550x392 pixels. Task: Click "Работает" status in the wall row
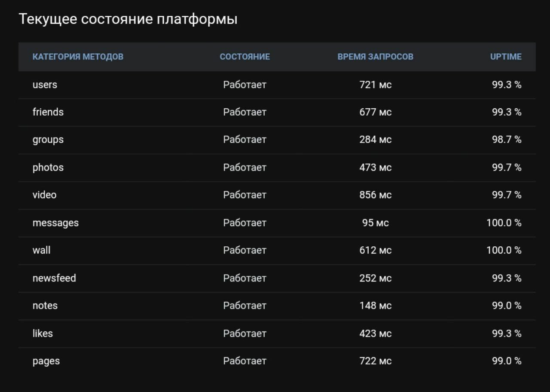click(244, 250)
